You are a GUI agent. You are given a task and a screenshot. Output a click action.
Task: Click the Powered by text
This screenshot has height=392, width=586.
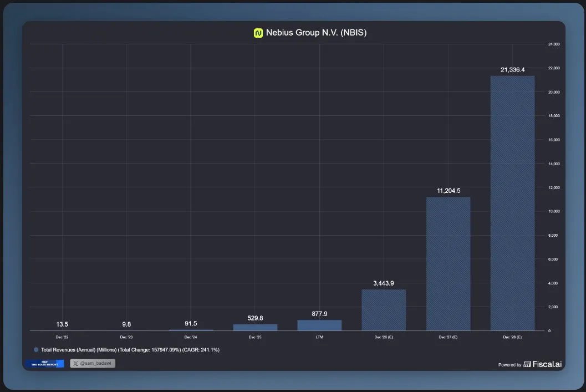(x=509, y=365)
